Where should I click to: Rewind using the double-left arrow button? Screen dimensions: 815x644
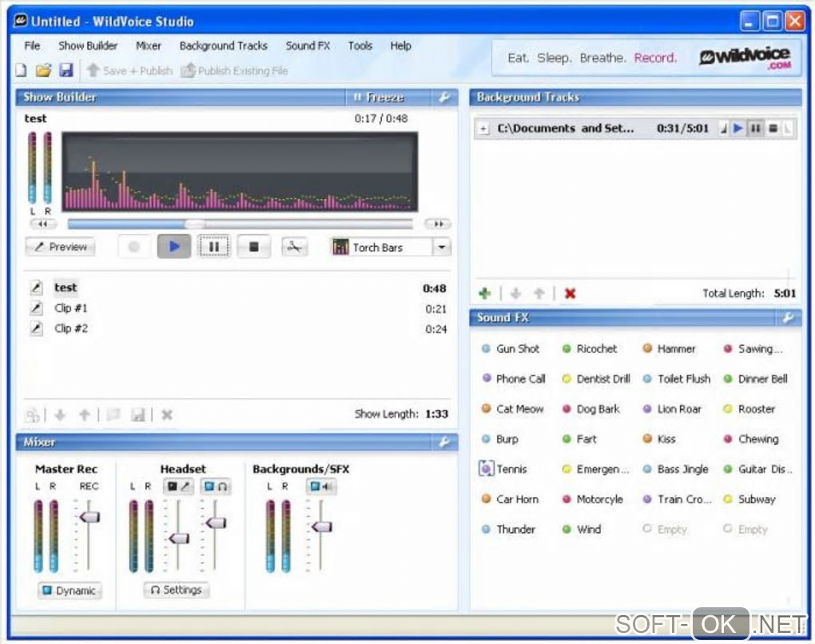(42, 224)
